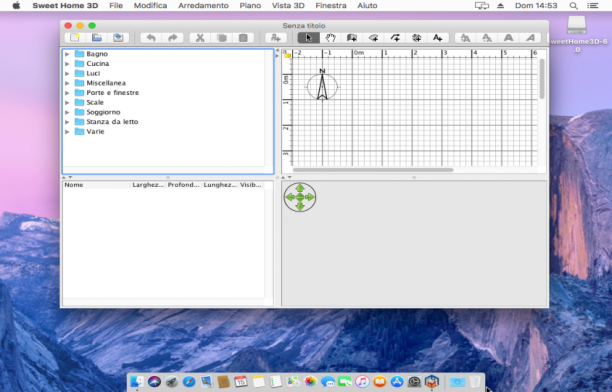Pick the Create polylines tool
612x392 pixels.
click(x=395, y=38)
